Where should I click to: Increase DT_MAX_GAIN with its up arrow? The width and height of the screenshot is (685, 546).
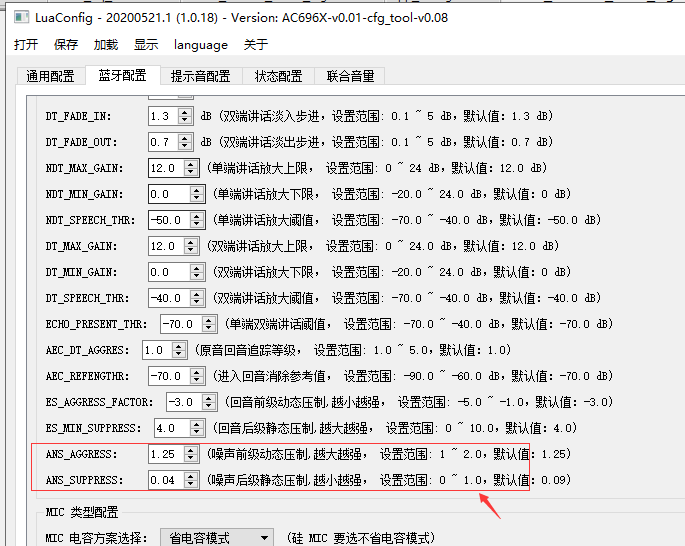coord(191,242)
